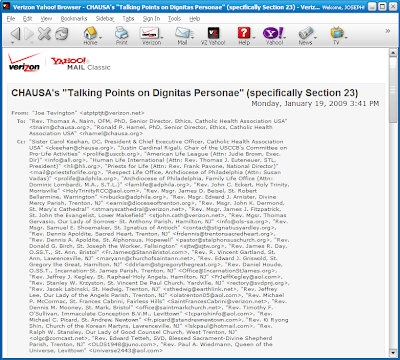Maximize the Verizon Yahoo! Browser window
The image size is (400, 360).
pos(382,6)
